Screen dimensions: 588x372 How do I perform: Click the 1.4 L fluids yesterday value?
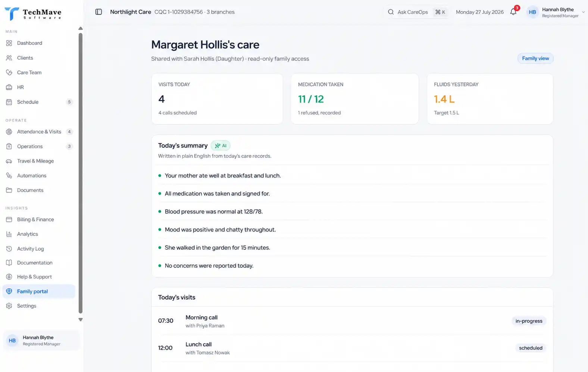pyautogui.click(x=444, y=99)
